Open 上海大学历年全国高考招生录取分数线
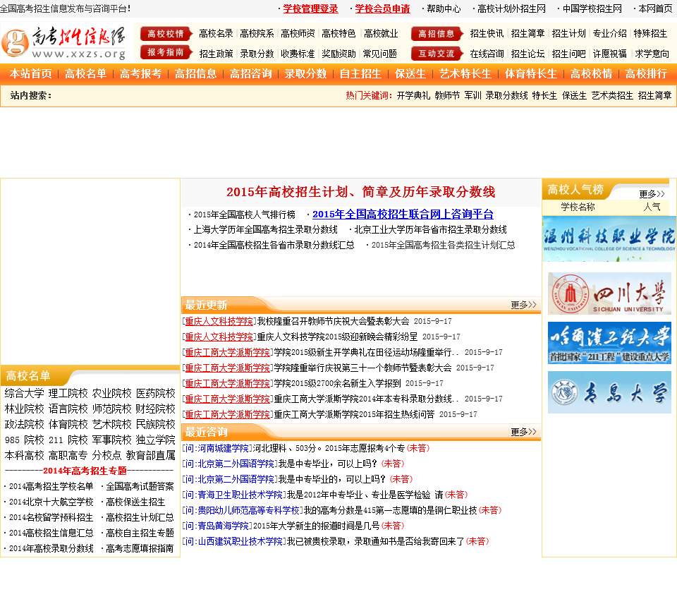 click(266, 230)
